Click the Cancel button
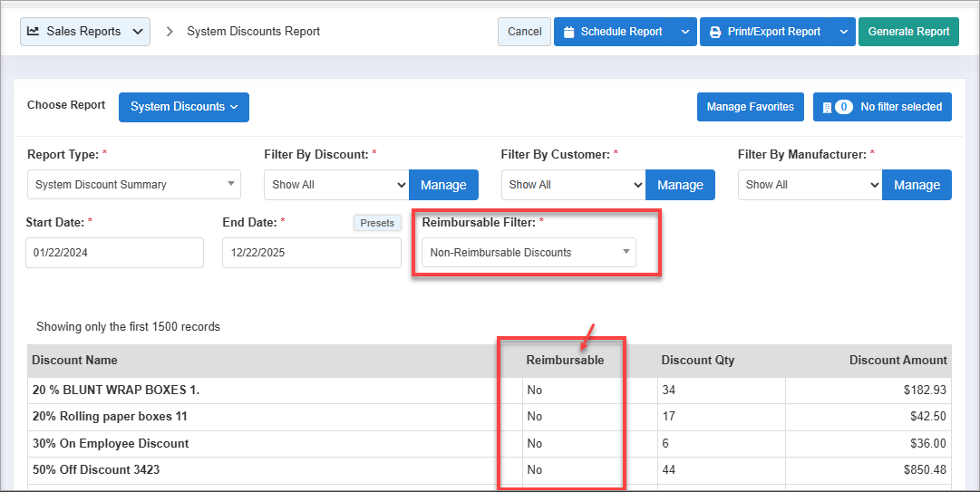Screen dimensions: 980x492 (524, 32)
